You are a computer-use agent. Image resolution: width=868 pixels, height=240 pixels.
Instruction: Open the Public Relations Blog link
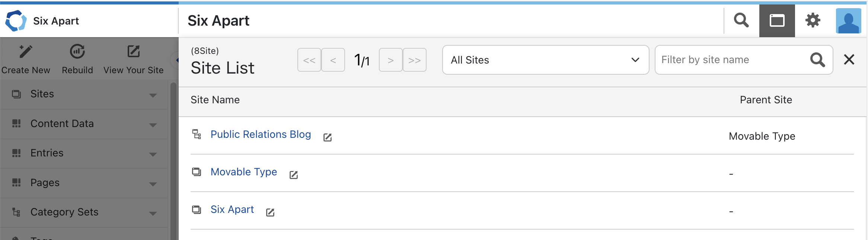point(261,134)
